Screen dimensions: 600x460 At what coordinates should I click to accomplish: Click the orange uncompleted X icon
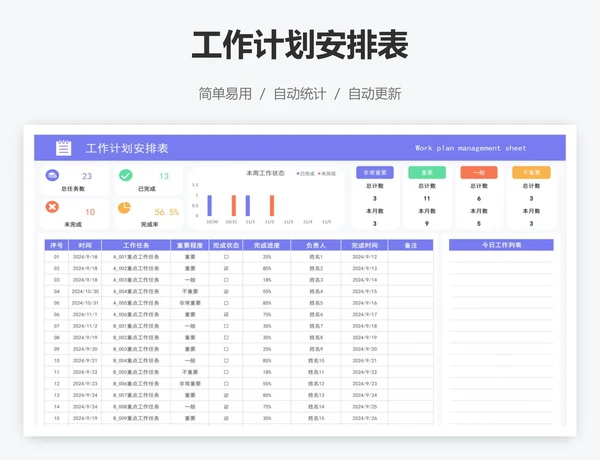51,207
